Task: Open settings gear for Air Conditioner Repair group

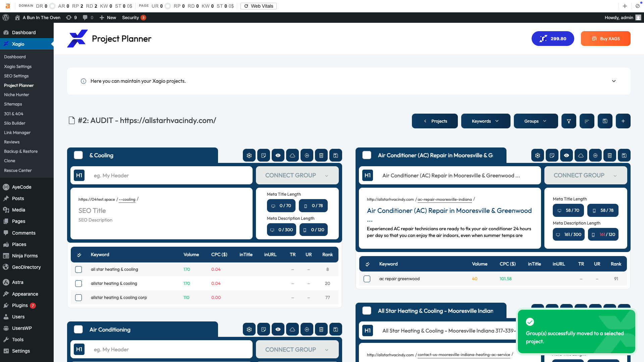Action: [x=538, y=156]
